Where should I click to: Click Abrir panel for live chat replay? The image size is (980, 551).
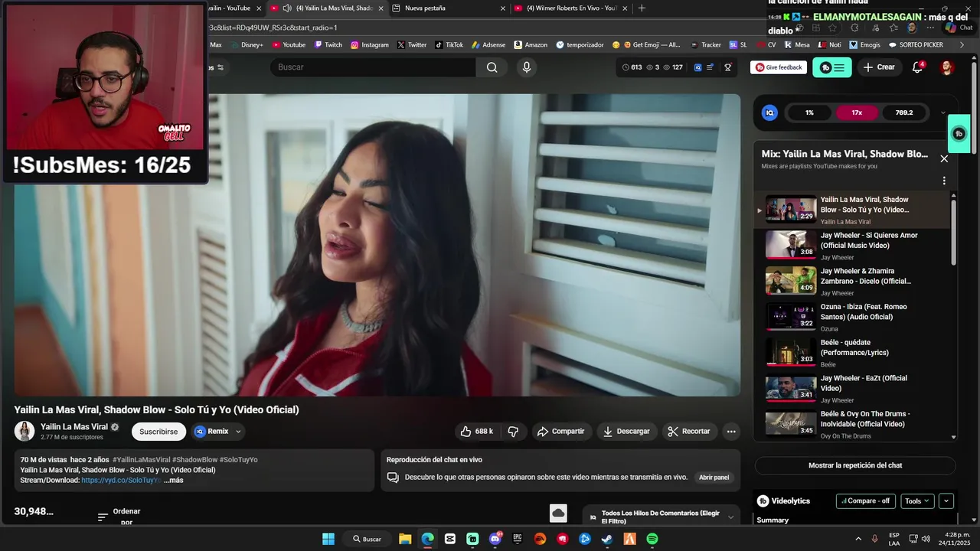(x=714, y=478)
